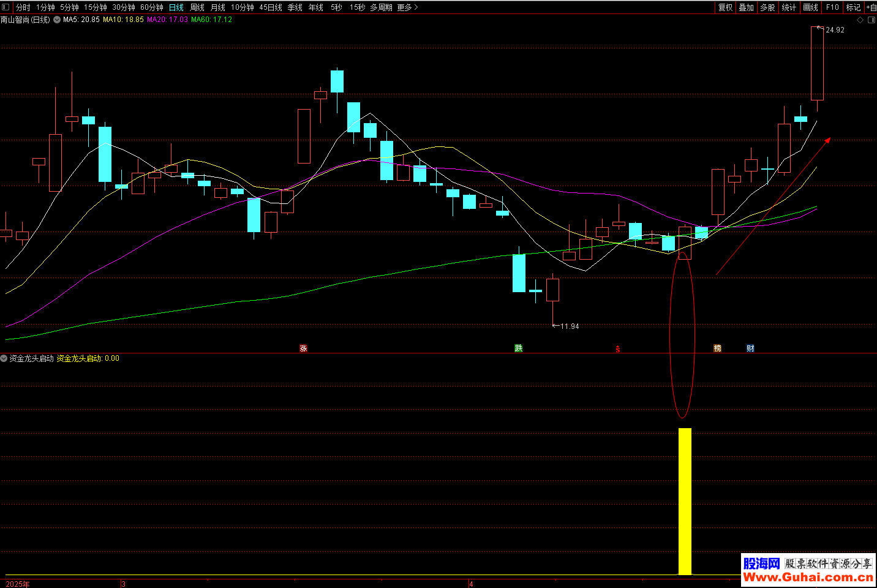Click the month 3 time axis marker
This screenshot has width=877, height=588.
pyautogui.click(x=123, y=584)
